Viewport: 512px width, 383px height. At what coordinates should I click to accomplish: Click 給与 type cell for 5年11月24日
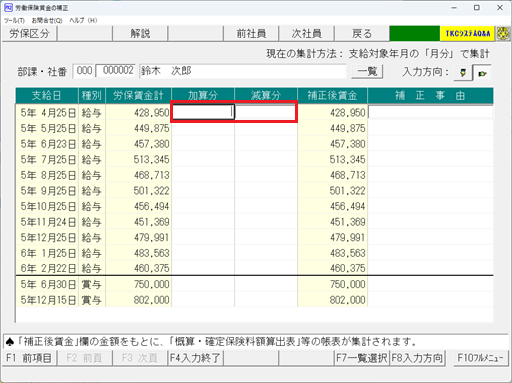[92, 222]
